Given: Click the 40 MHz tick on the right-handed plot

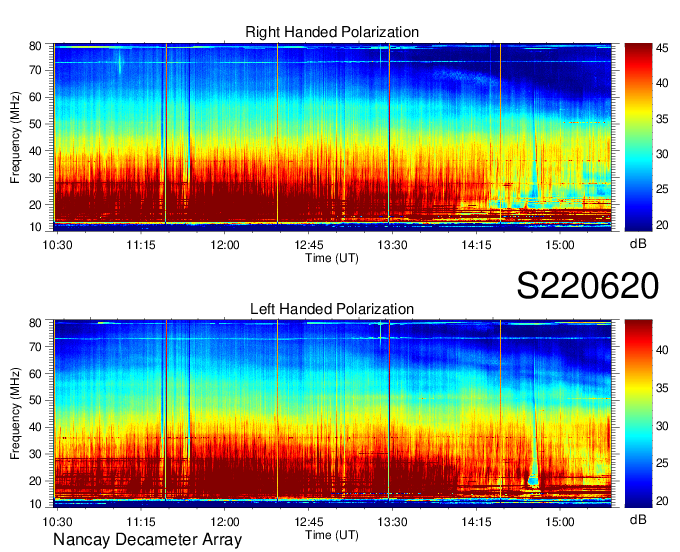Looking at the screenshot, I should click(x=35, y=151).
